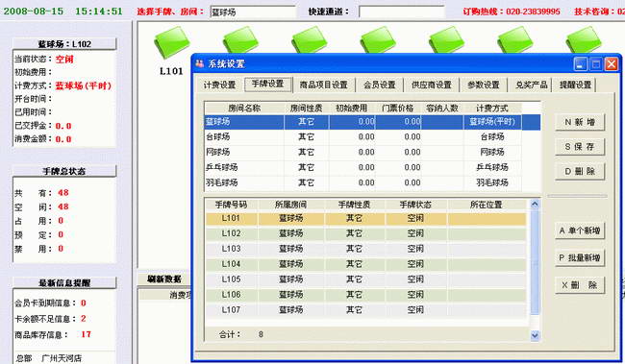The height and width of the screenshot is (364, 625).
Task: Click the 选择手牌、房间 input field
Action: 253,12
